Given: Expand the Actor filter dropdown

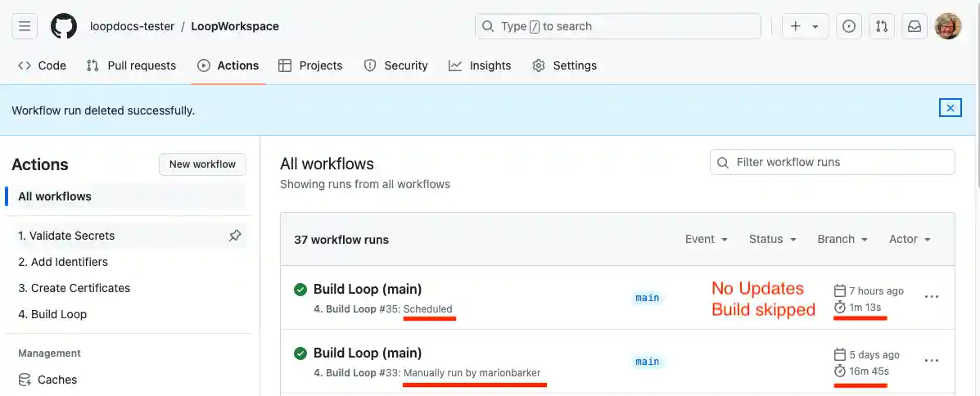Looking at the screenshot, I should pyautogui.click(x=910, y=239).
